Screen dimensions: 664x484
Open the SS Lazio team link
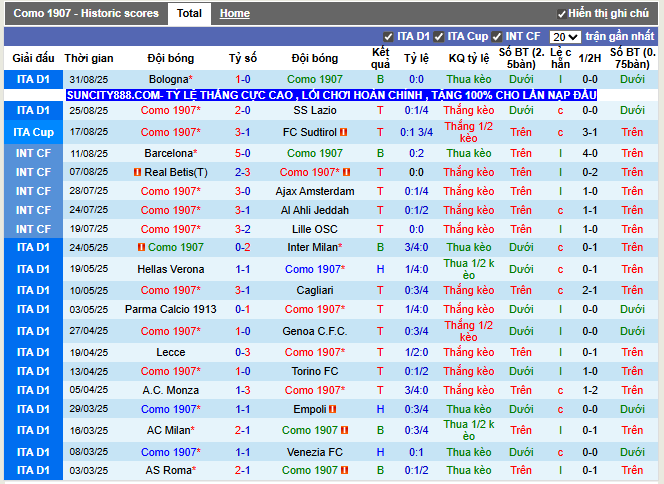[315, 110]
